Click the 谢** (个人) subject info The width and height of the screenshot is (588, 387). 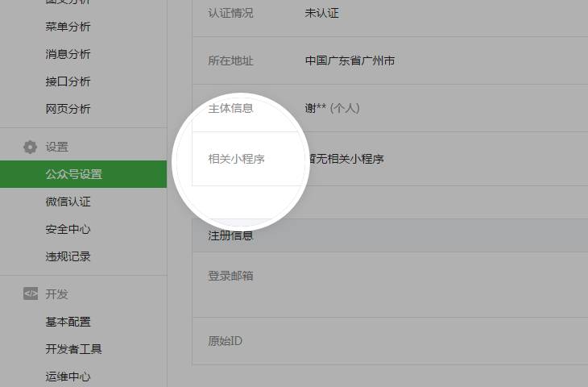[x=332, y=108]
